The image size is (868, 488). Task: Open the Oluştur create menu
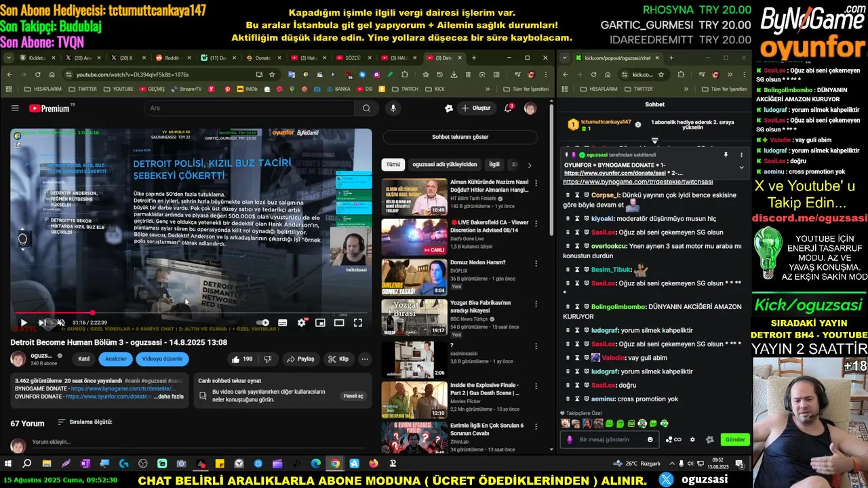coord(477,108)
